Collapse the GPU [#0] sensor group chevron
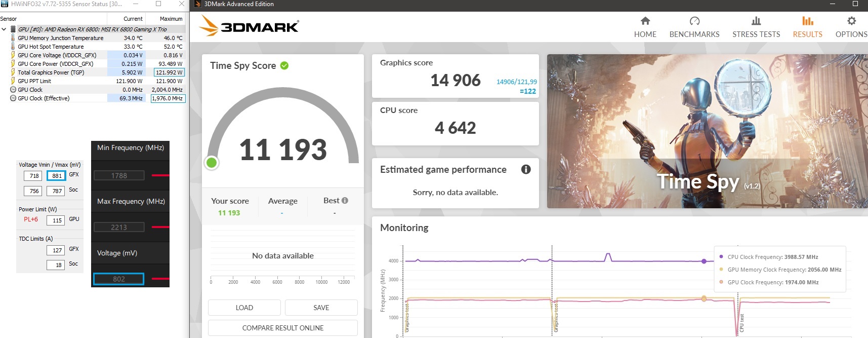The image size is (868, 338). [x=4, y=29]
